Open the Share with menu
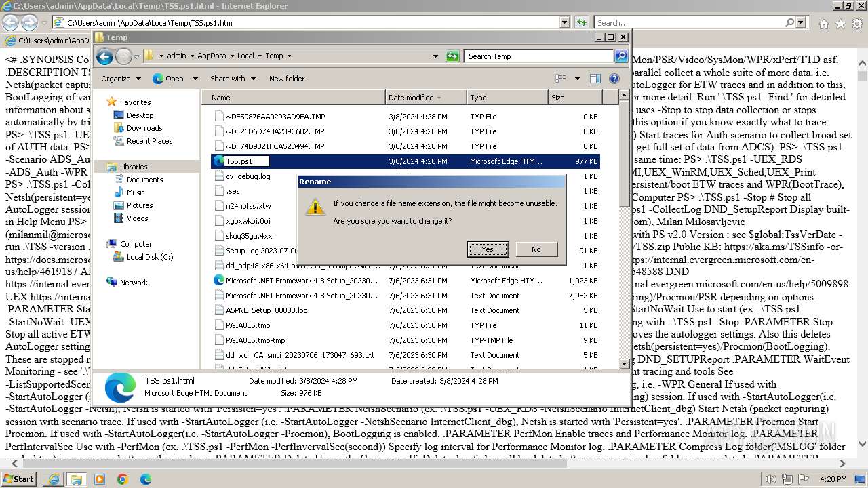The image size is (868, 488). (233, 79)
